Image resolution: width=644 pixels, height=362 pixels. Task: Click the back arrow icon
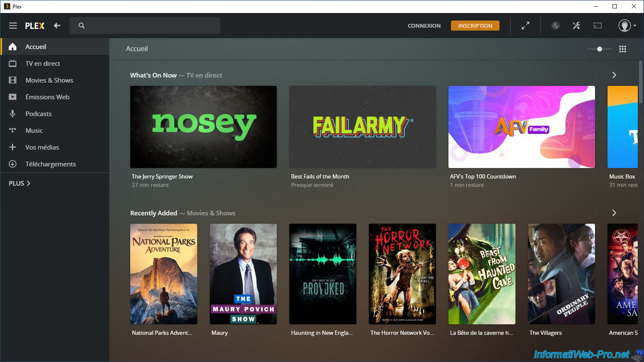[57, 26]
